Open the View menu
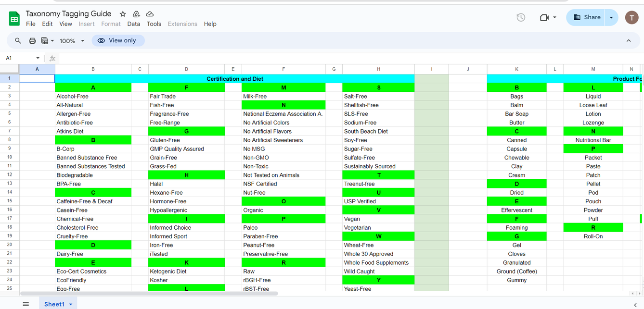Screen dimensions: 644x309 [x=65, y=24]
